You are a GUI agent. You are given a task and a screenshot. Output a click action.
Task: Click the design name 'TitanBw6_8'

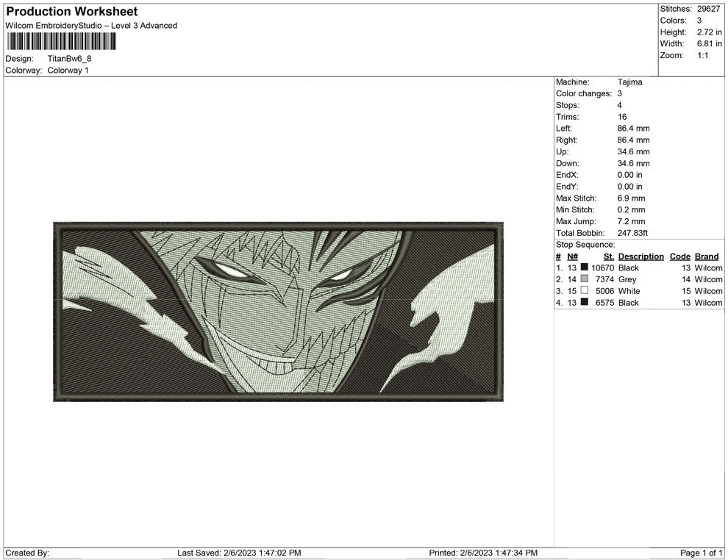[70, 59]
